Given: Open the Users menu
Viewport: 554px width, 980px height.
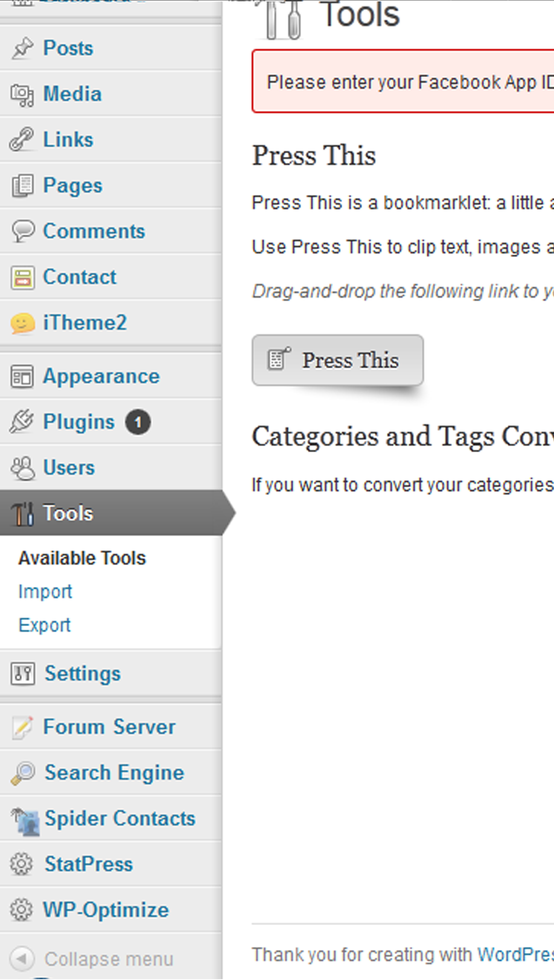Looking at the screenshot, I should click(x=69, y=468).
